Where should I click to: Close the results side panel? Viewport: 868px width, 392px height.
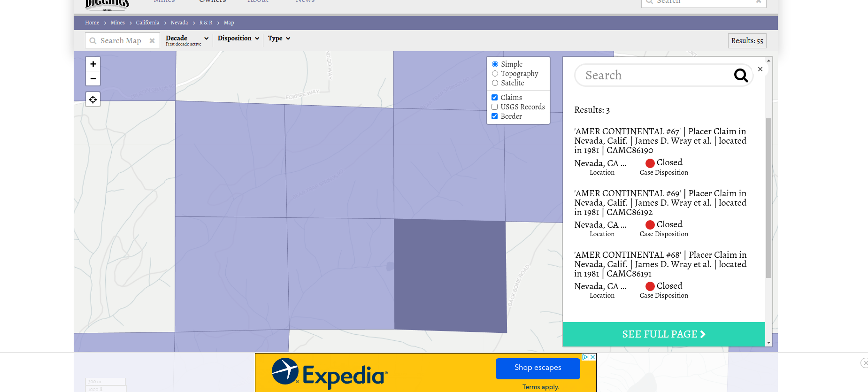(x=760, y=69)
